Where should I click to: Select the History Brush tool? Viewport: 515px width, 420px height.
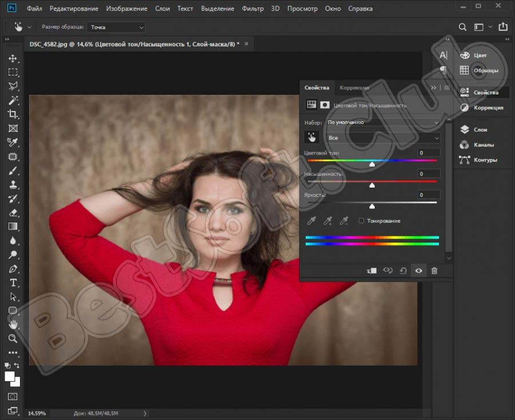click(13, 199)
